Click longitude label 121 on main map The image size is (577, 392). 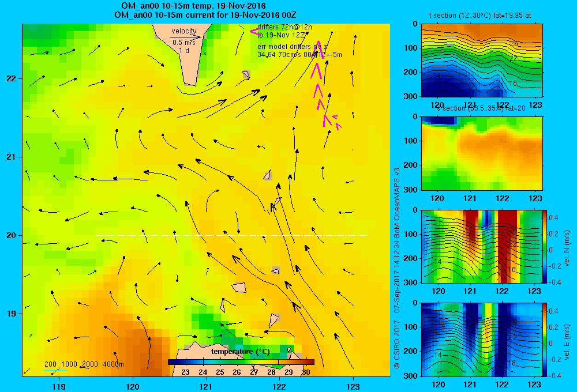coord(206,386)
